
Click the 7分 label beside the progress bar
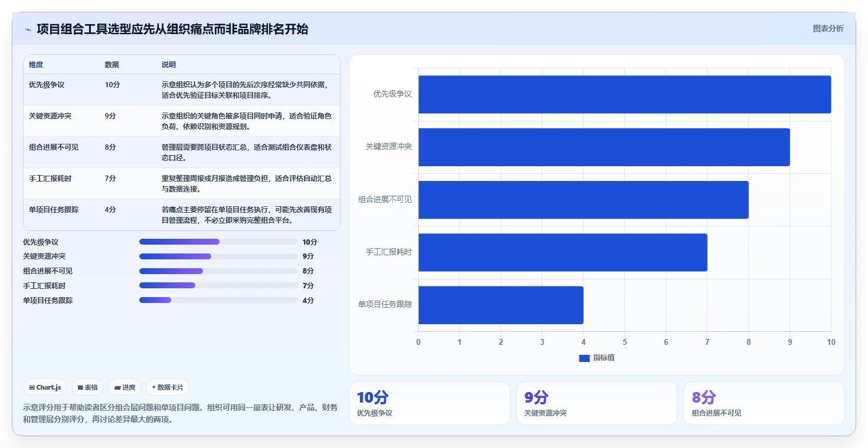[x=308, y=285]
